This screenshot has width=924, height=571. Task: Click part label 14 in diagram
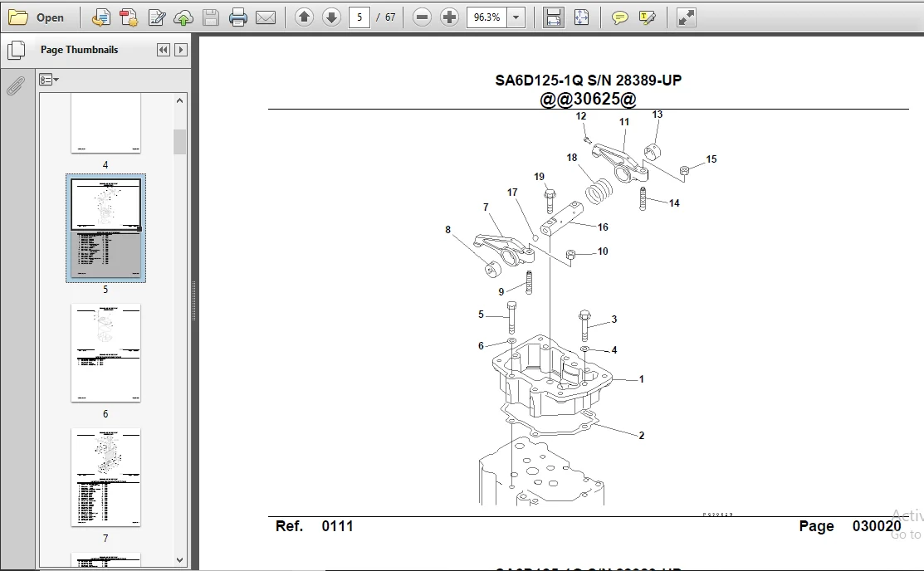pos(674,203)
